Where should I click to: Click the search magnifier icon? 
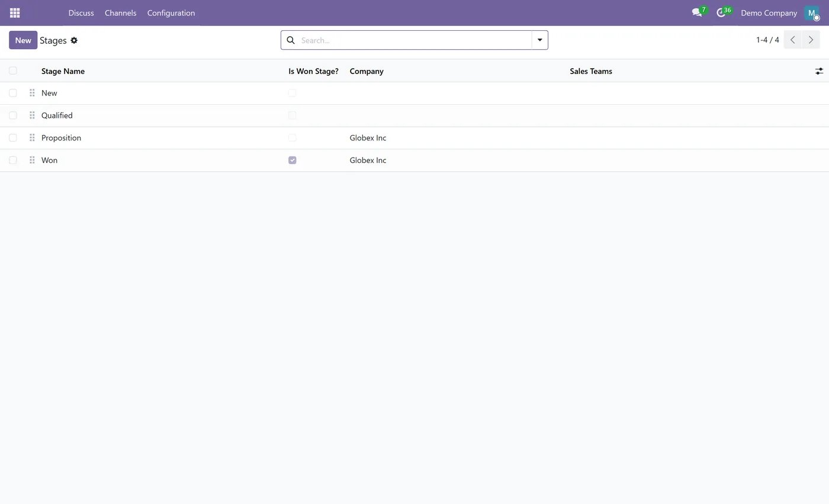[291, 40]
